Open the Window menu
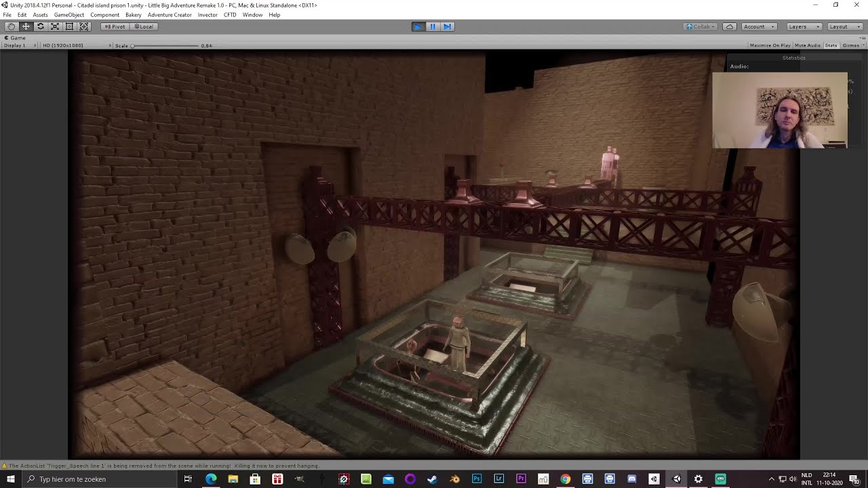The image size is (868, 488). pyautogui.click(x=252, y=15)
